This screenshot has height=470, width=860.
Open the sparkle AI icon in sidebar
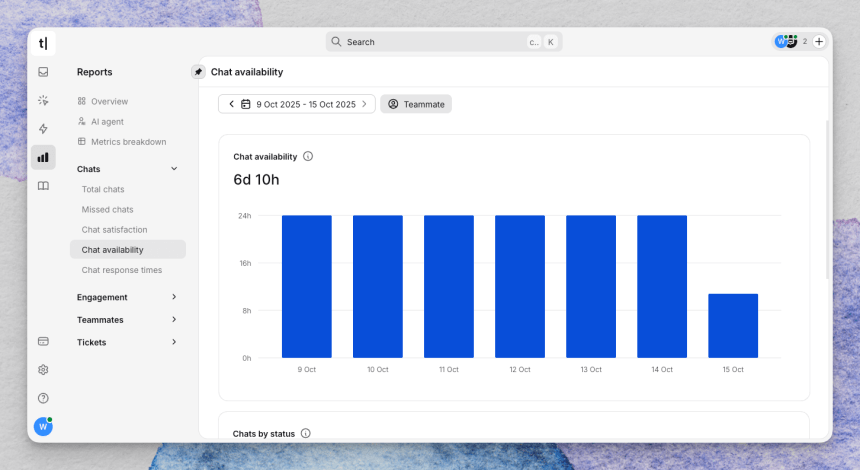[43, 100]
